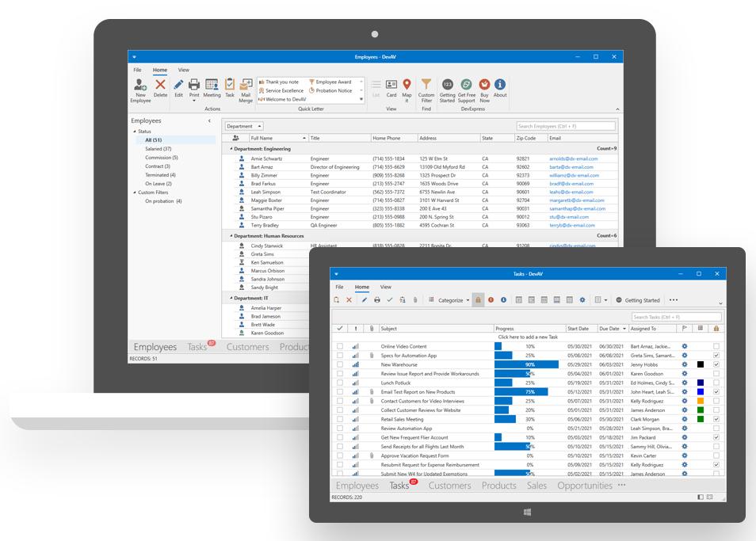Collapse the Custom Filters tree node
This screenshot has height=541, width=756.
click(x=135, y=192)
